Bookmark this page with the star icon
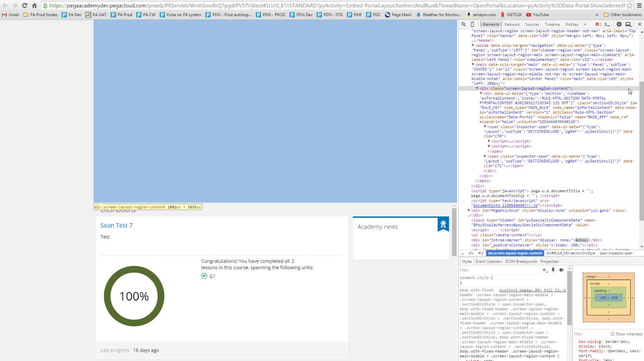The image size is (644, 361). coord(629,6)
